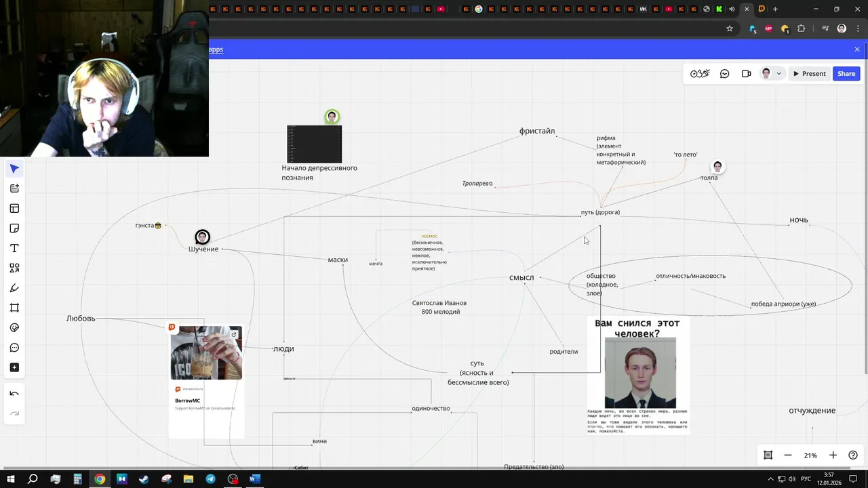Click the Present button
Screen dimensions: 868x488
click(x=809, y=74)
